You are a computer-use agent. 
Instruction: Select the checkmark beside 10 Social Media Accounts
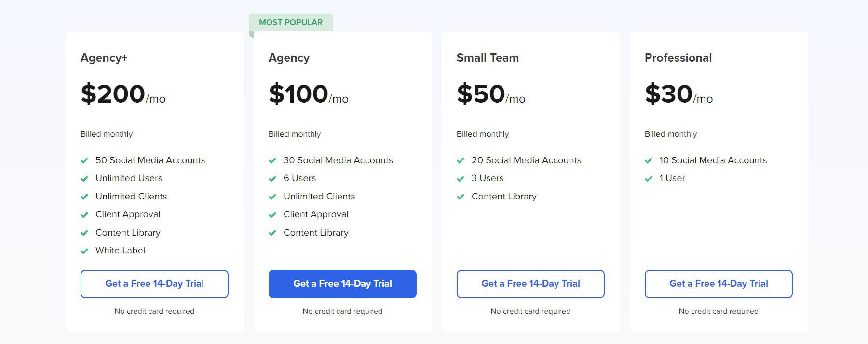point(649,160)
